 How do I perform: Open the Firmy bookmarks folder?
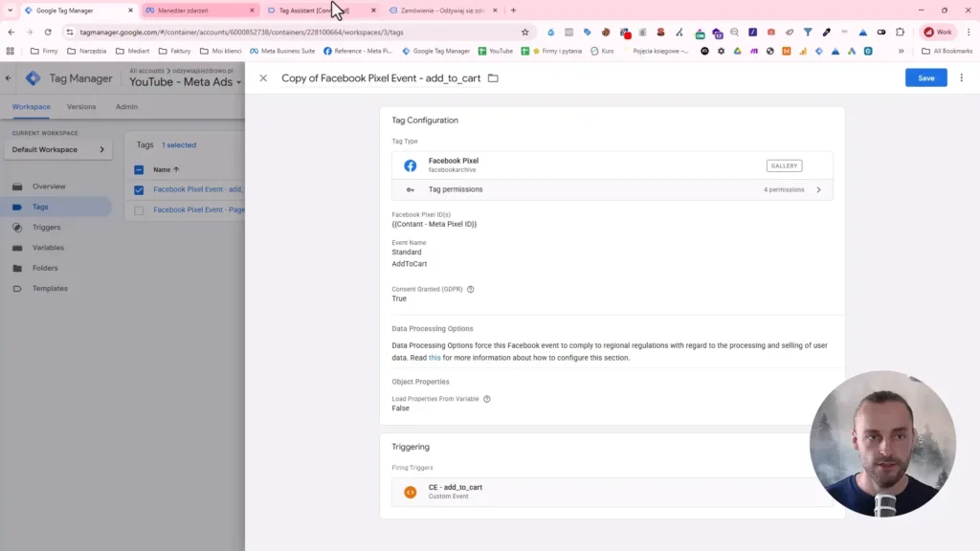44,52
